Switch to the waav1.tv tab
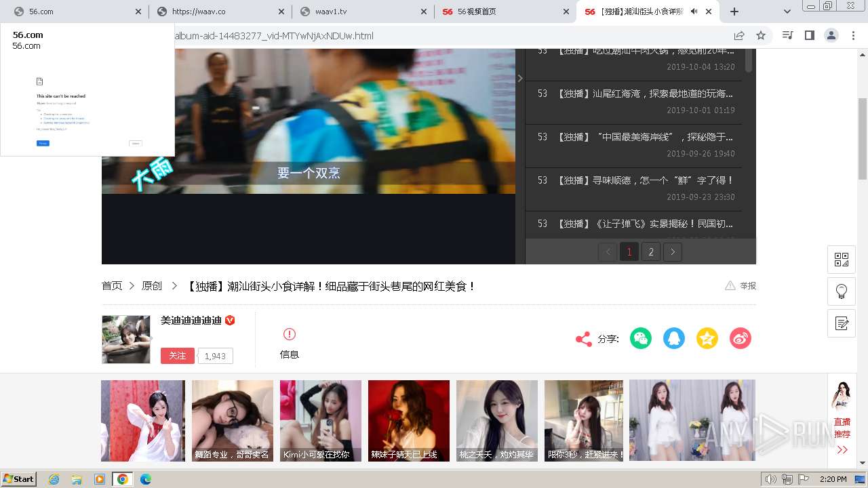This screenshot has height=488, width=868. point(363,12)
